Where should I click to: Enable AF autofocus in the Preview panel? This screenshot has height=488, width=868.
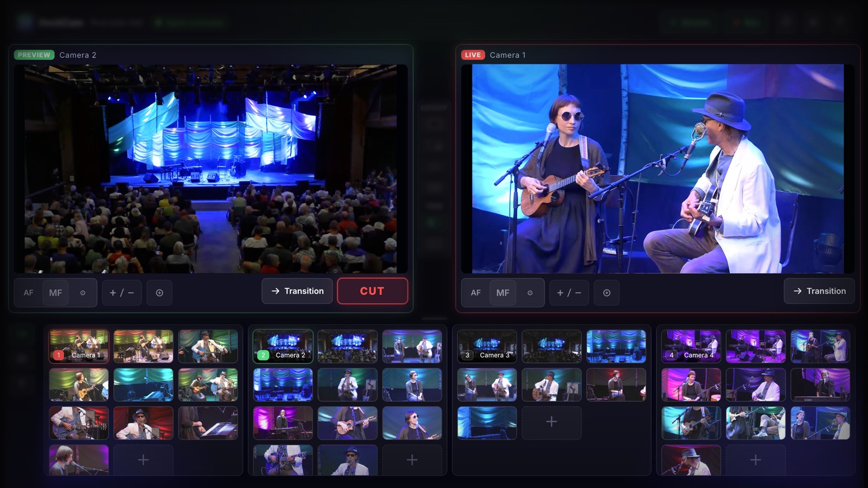[29, 293]
